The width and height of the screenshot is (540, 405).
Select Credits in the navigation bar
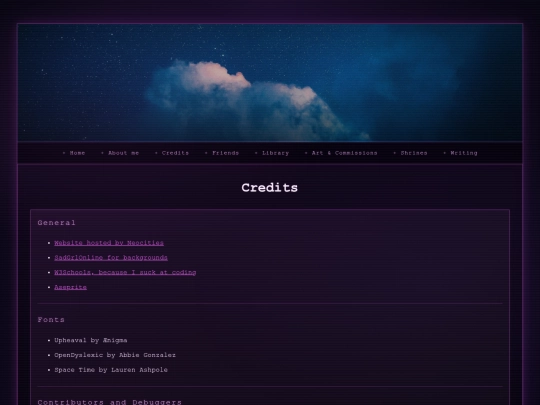click(x=175, y=153)
